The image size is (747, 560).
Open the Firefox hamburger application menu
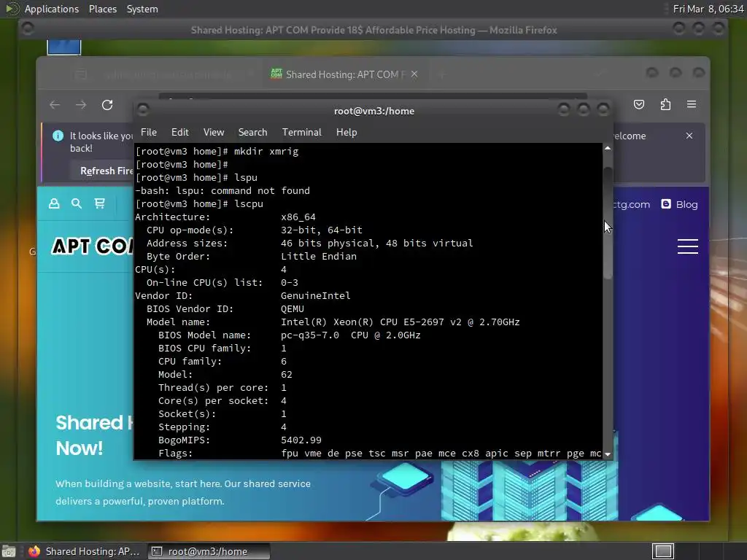[x=692, y=104]
